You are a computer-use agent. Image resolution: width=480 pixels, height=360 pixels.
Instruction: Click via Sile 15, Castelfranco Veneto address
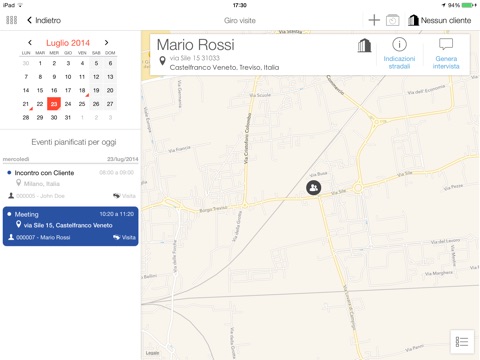coord(68,225)
